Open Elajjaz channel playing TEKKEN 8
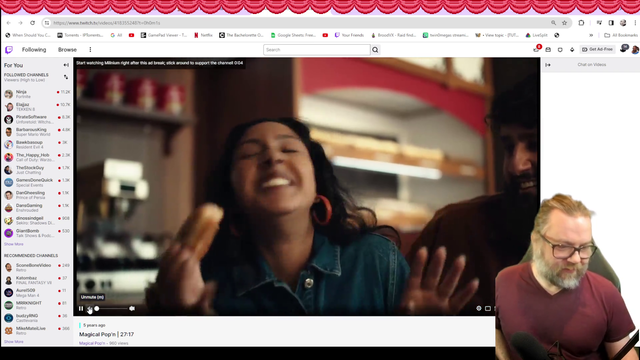This screenshot has width=640, height=360. pos(37,107)
